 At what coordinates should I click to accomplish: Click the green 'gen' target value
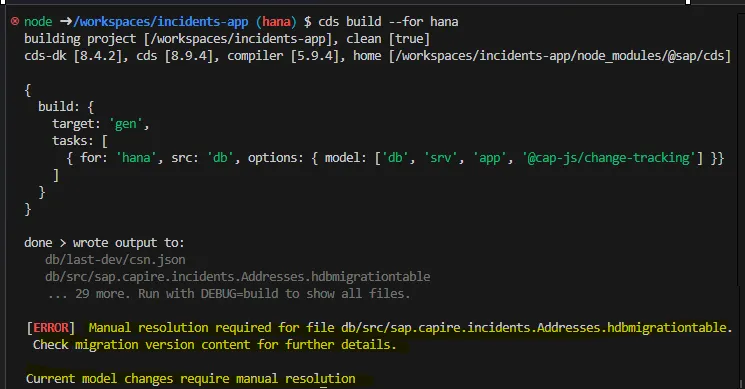(x=125, y=124)
